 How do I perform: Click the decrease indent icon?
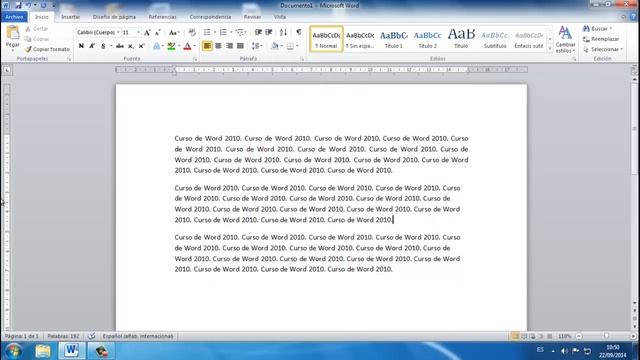pos(258,32)
